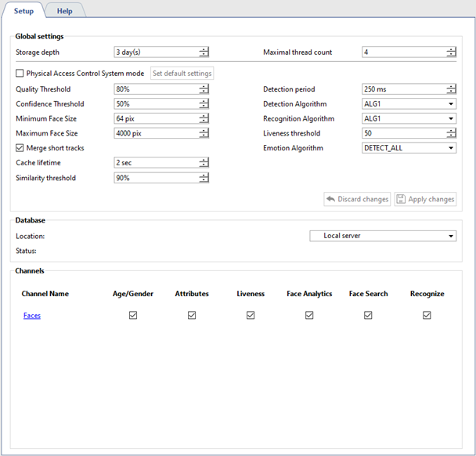This screenshot has height=456, width=476.
Task: Open the Faces channel link
Action: (32, 316)
